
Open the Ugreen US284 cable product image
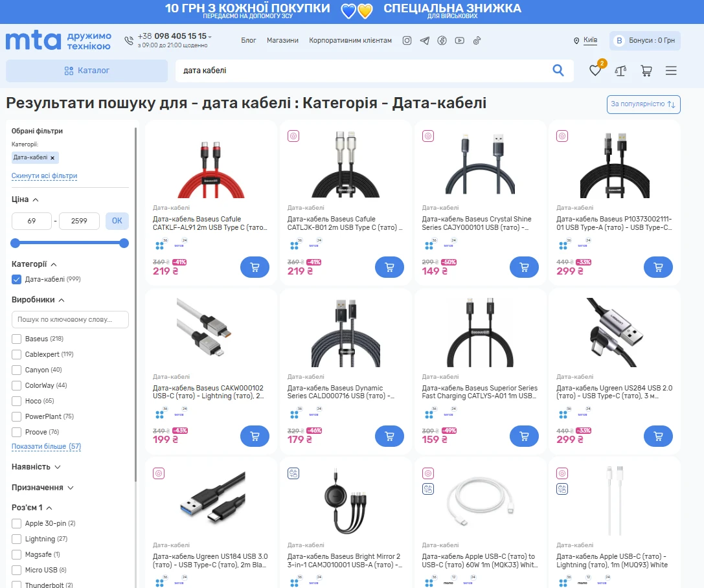614,332
